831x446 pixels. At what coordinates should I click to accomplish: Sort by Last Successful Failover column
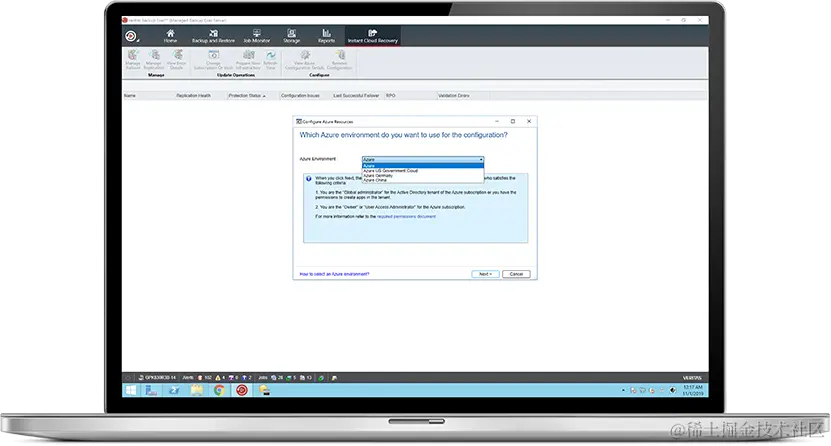pyautogui.click(x=358, y=96)
